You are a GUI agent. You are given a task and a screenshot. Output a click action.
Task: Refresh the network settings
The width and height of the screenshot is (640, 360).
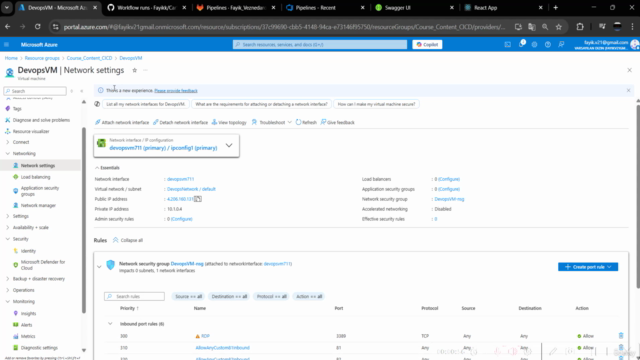pos(306,122)
